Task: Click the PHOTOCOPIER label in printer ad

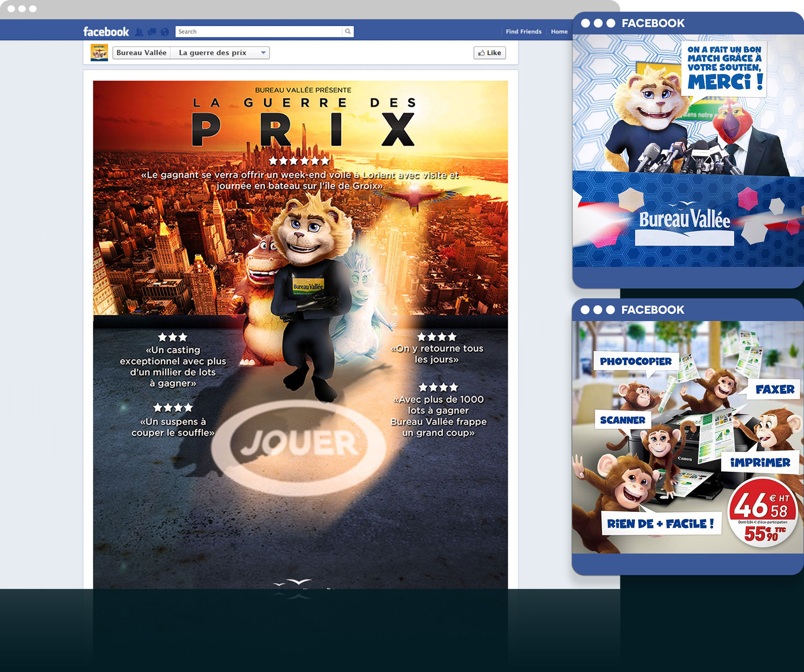Action: pos(635,361)
